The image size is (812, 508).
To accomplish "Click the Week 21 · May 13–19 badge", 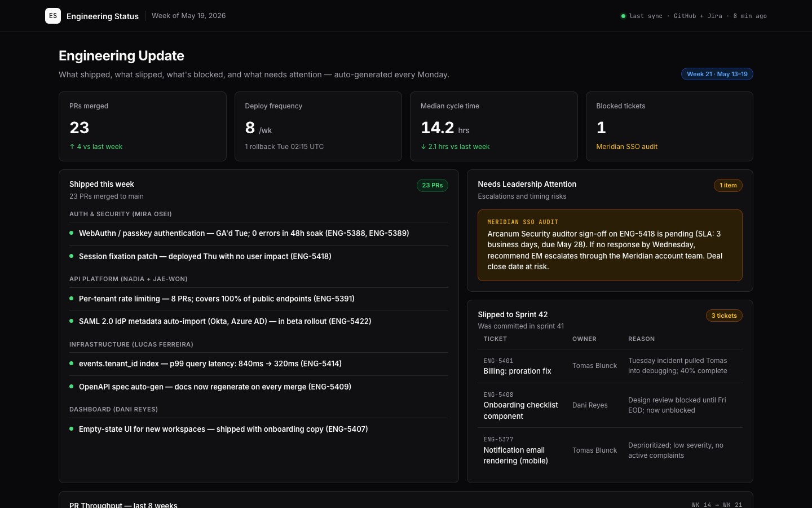I will [717, 74].
